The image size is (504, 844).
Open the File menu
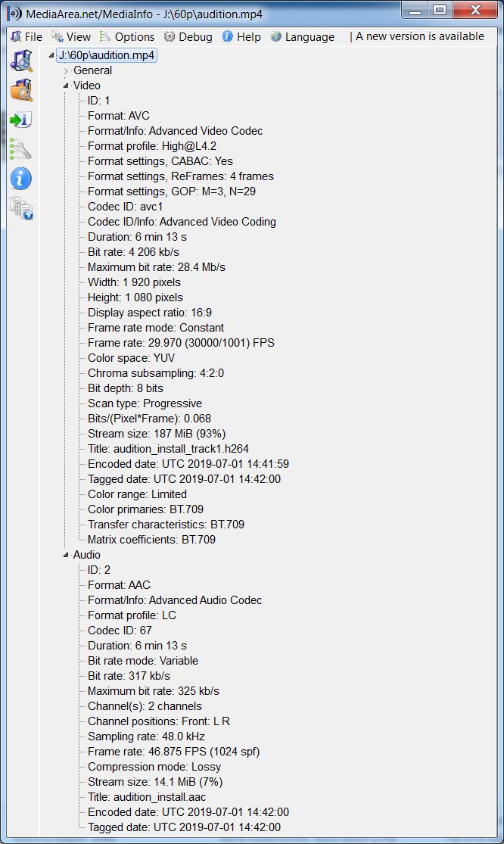[x=27, y=36]
